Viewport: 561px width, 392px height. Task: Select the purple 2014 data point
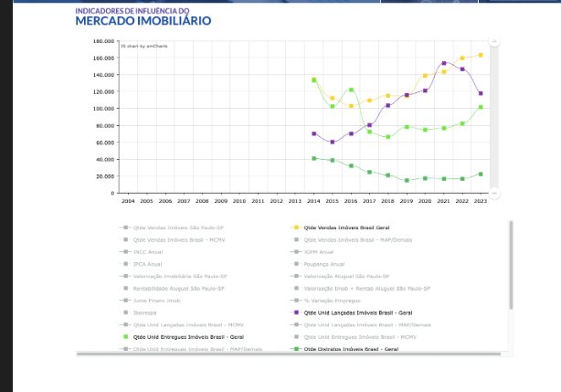[314, 133]
